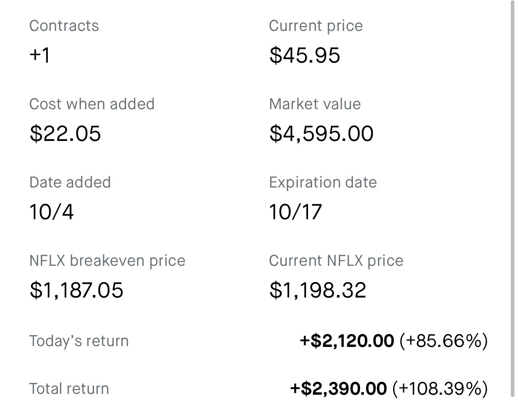Click the NFLX breakeven price label
Screen dimensions: 518x420
click(x=107, y=261)
